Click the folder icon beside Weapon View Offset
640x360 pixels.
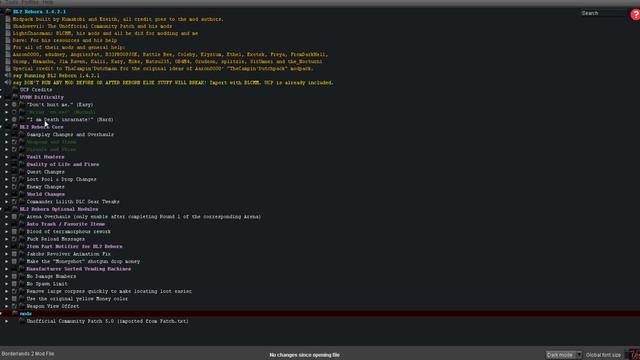point(22,306)
